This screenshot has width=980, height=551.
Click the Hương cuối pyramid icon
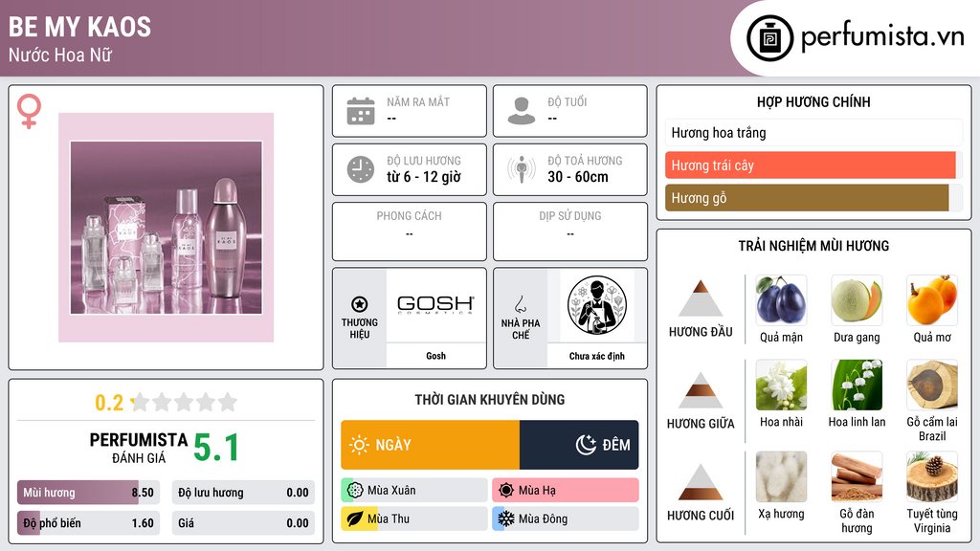[701, 482]
